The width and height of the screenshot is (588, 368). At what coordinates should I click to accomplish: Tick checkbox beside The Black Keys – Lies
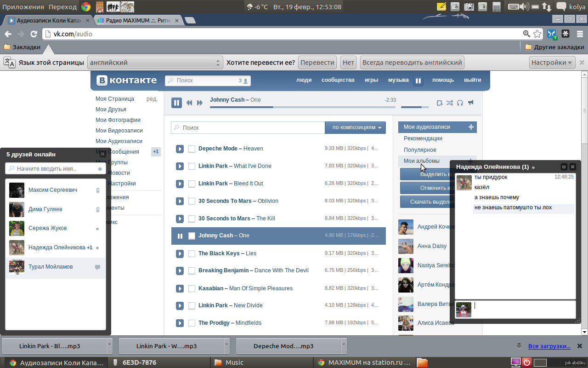point(192,253)
